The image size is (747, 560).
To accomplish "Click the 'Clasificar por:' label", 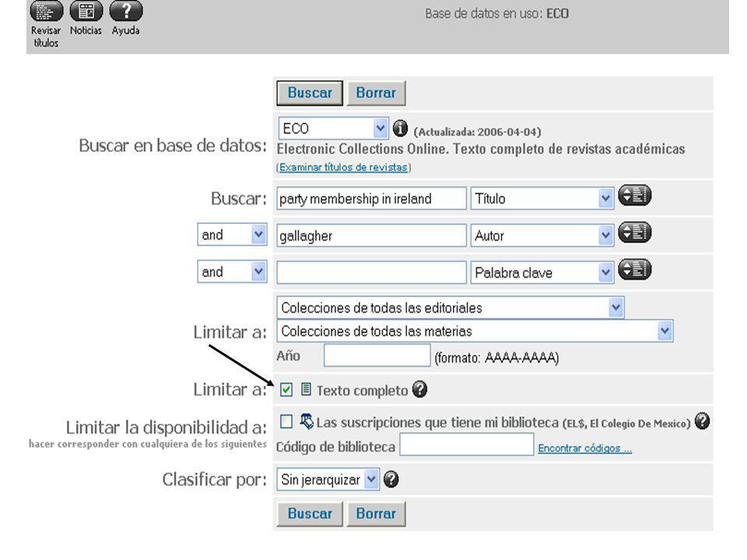I will [215, 480].
